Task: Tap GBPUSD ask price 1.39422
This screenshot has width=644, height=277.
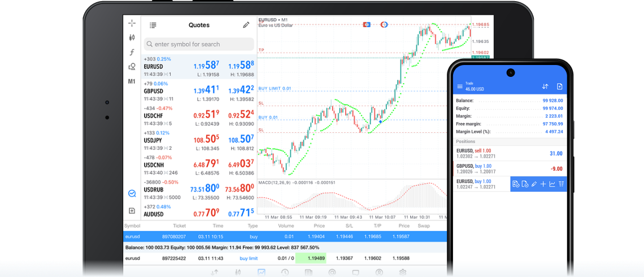Action: [x=241, y=90]
